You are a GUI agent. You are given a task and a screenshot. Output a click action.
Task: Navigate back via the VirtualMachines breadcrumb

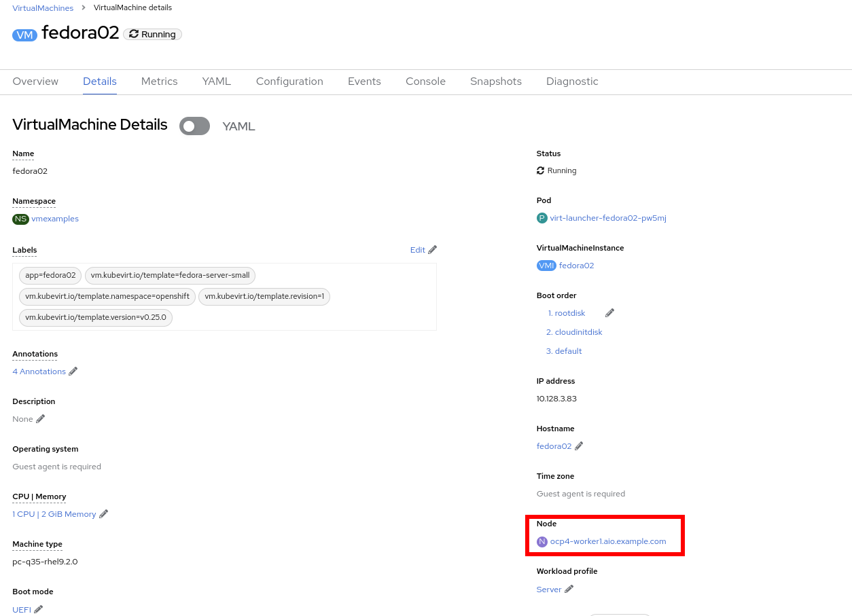(x=43, y=7)
